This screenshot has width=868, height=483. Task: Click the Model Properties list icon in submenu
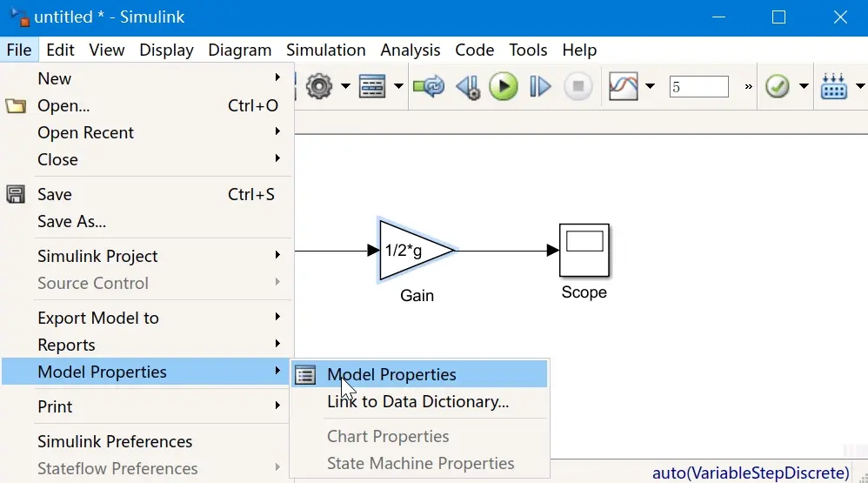305,375
